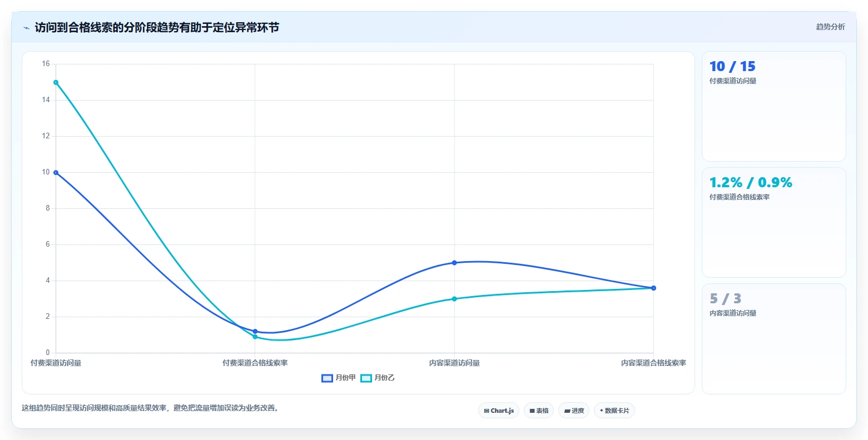Click 月份甲 point at 内容渠道访问量 (value 5)
Screen dimensions: 868x440
point(454,263)
